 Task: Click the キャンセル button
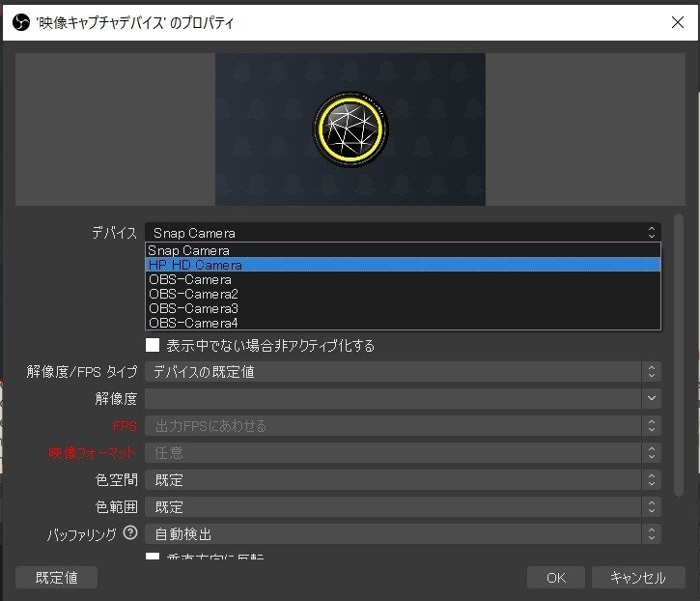click(x=638, y=577)
